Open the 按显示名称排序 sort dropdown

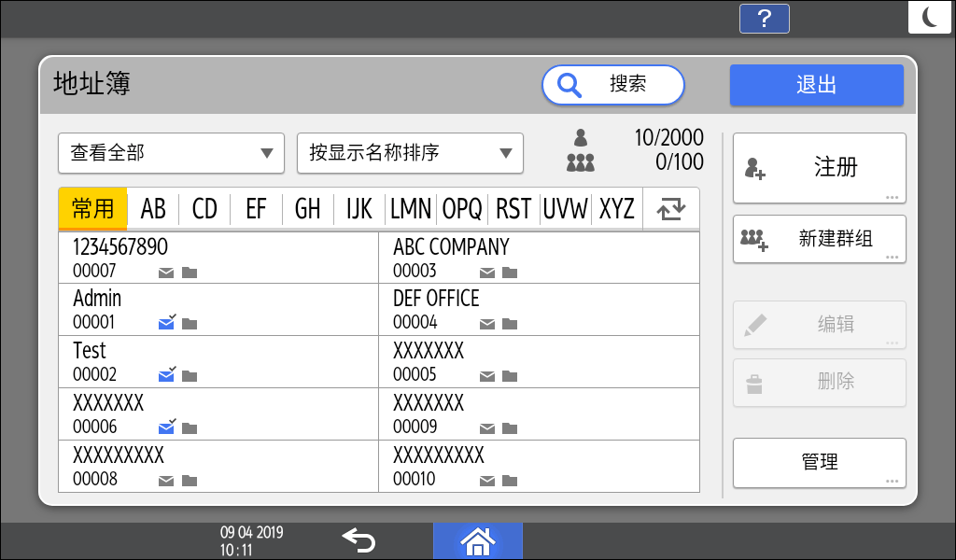point(409,153)
